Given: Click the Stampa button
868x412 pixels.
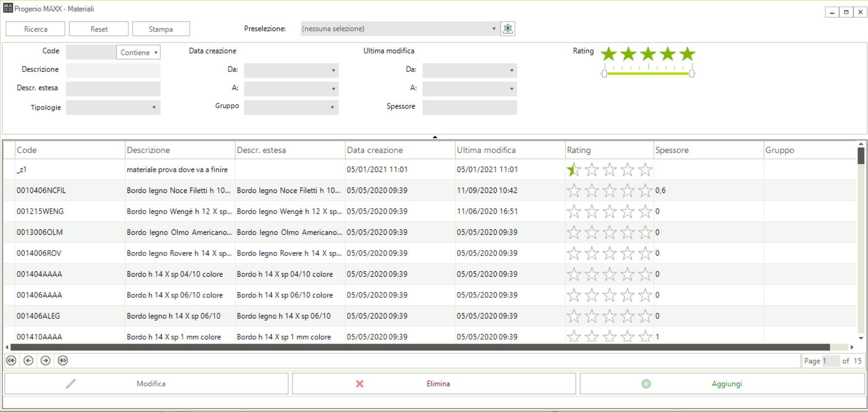Looking at the screenshot, I should (x=161, y=29).
